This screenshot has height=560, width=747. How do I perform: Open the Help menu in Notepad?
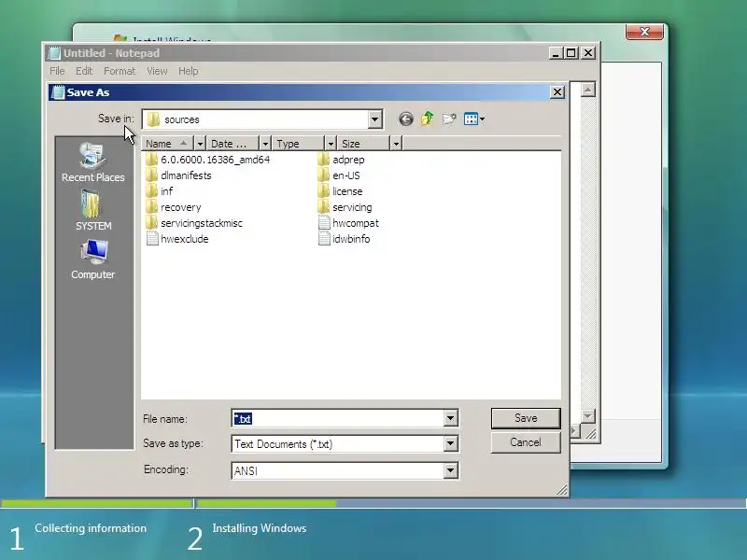[x=189, y=71]
